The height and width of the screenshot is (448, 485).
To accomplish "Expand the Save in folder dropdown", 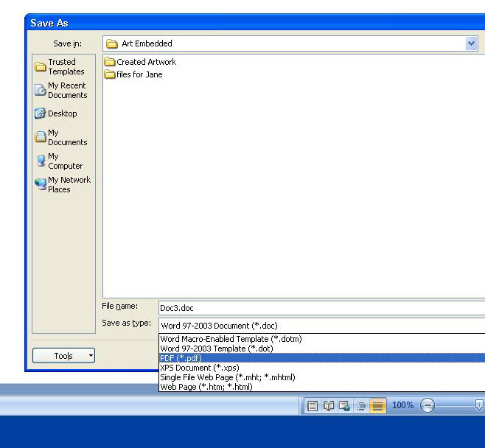I will click(x=472, y=43).
